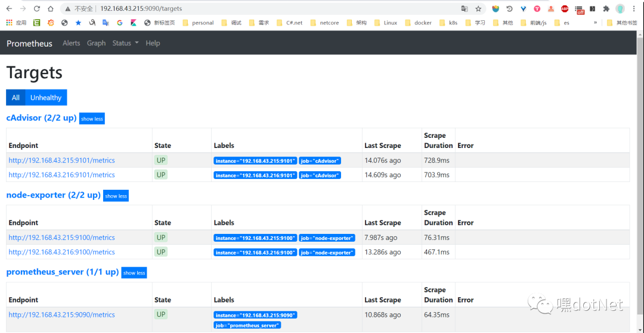The image size is (644, 333).
Task: Collapse prometheus_server group with show less
Action: (134, 273)
